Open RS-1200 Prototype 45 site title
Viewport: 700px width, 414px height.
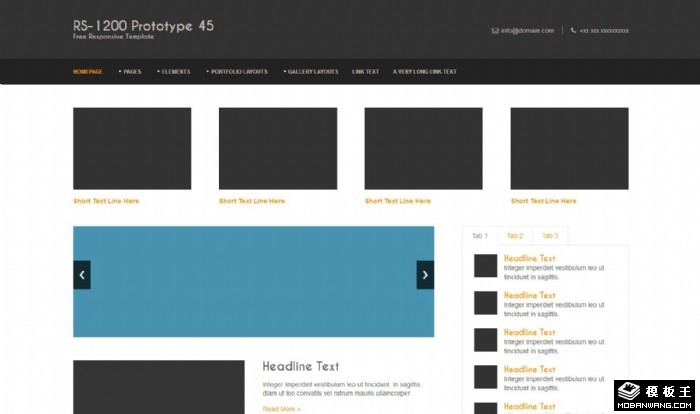143,26
